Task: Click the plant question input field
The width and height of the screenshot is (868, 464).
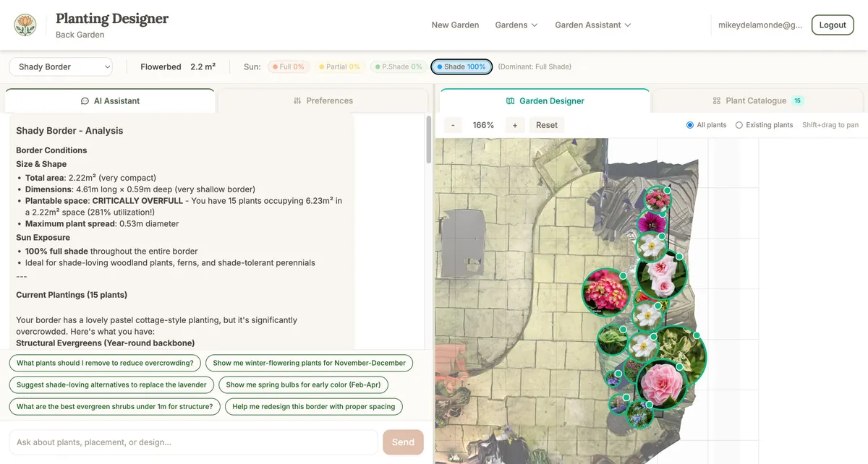Action: [192, 442]
